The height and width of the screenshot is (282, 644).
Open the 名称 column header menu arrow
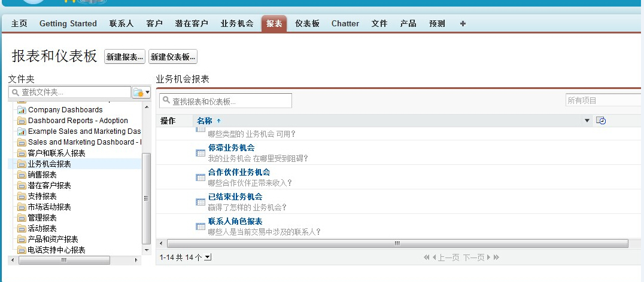pyautogui.click(x=587, y=121)
